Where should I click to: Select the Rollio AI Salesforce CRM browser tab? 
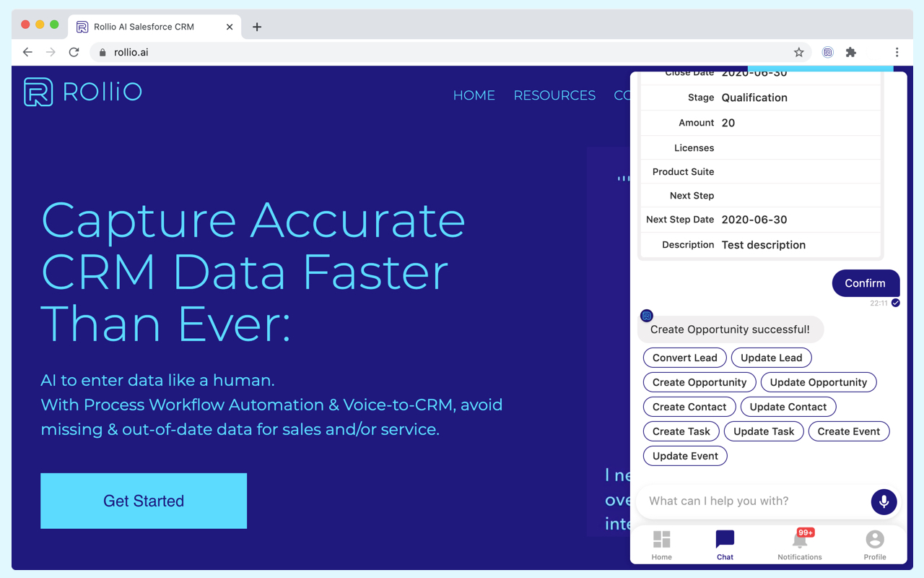pos(155,27)
